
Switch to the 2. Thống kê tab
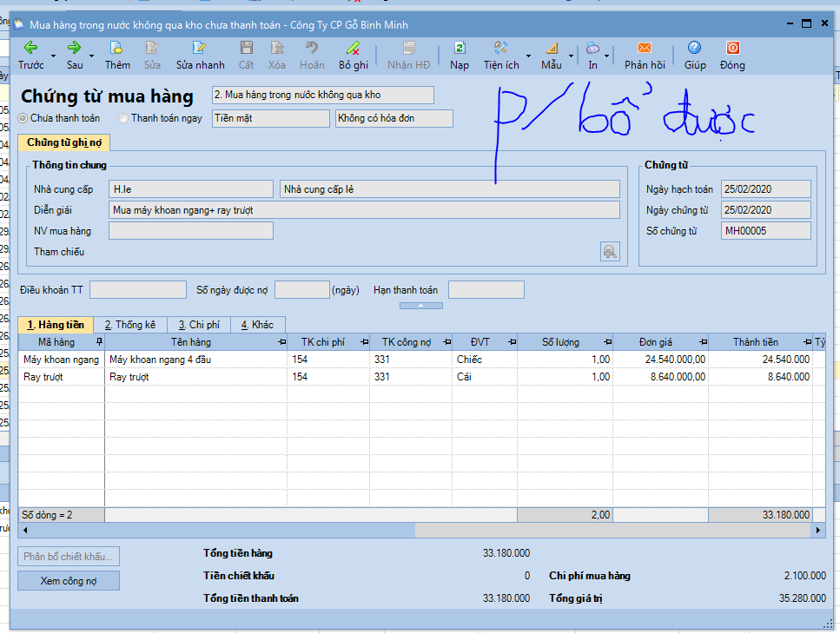click(130, 325)
